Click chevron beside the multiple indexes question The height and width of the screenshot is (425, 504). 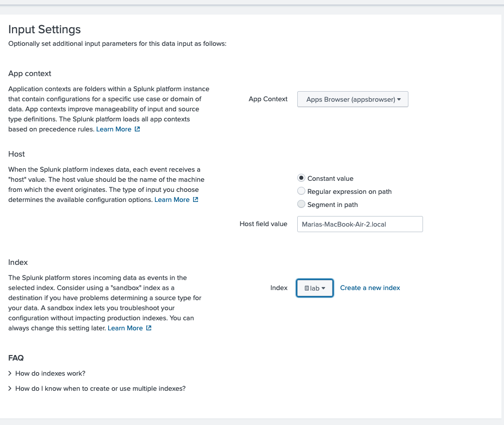click(11, 389)
